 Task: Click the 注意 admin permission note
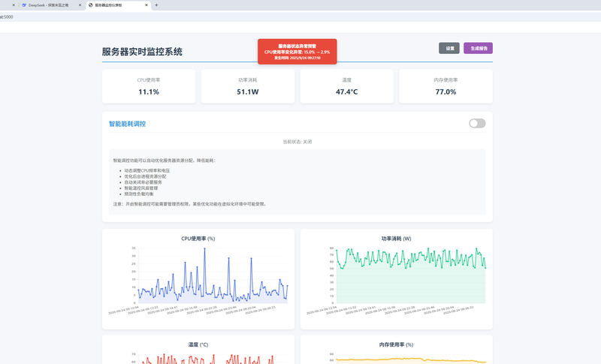pyautogui.click(x=191, y=204)
